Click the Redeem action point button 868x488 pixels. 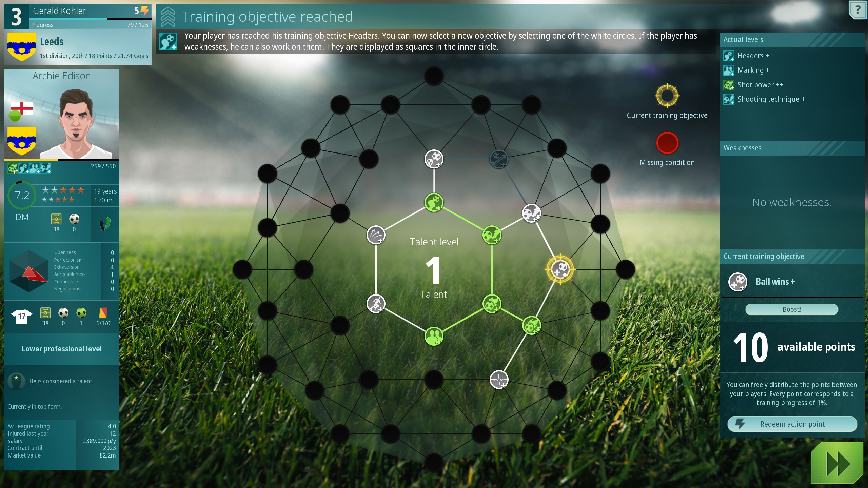792,424
